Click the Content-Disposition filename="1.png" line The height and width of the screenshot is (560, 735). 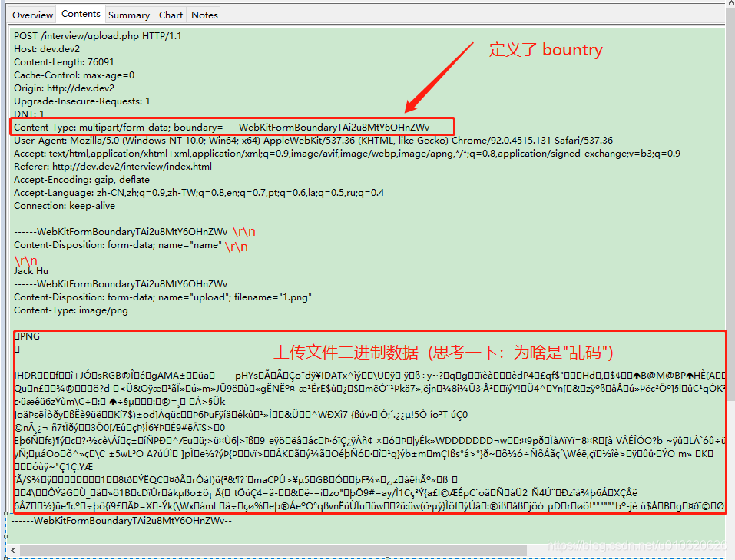(163, 297)
